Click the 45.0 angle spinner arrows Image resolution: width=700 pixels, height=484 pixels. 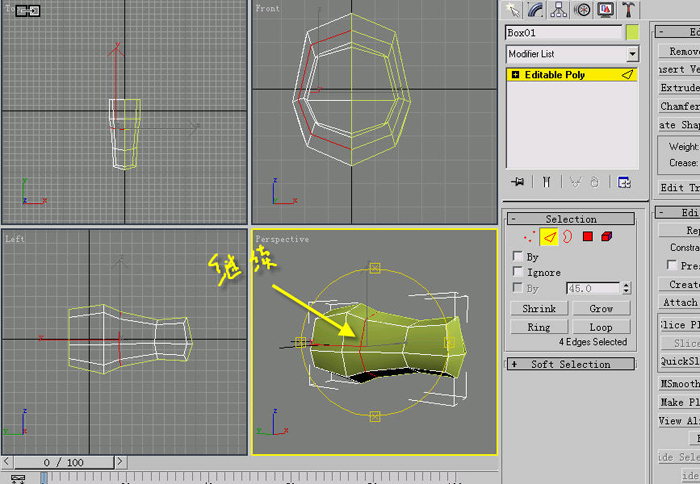(626, 288)
